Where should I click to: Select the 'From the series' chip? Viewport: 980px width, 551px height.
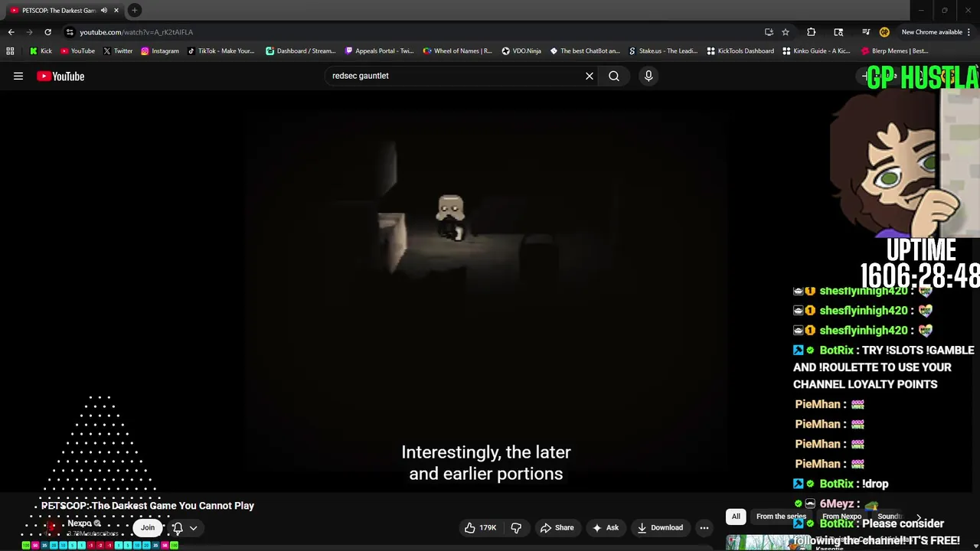pyautogui.click(x=781, y=517)
